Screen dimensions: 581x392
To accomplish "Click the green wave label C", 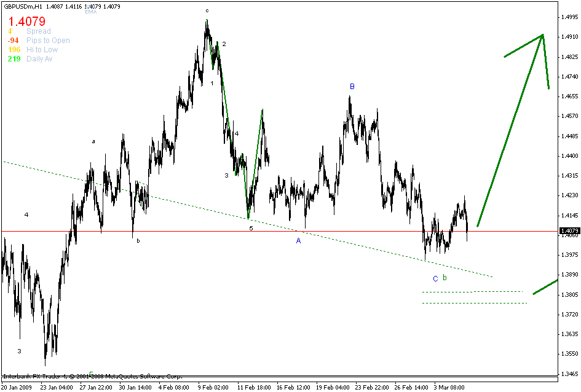I will 434,278.
